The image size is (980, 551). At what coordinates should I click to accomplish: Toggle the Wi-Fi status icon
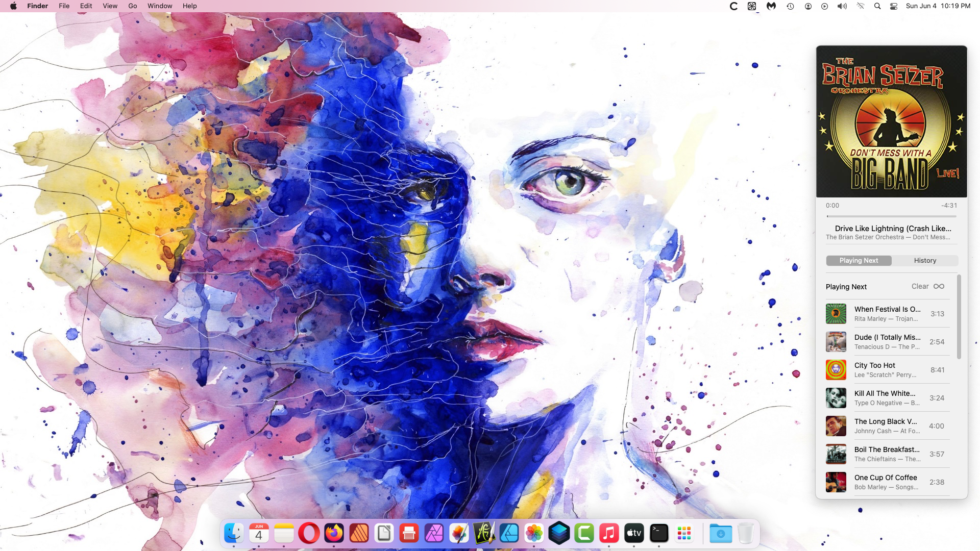[861, 6]
